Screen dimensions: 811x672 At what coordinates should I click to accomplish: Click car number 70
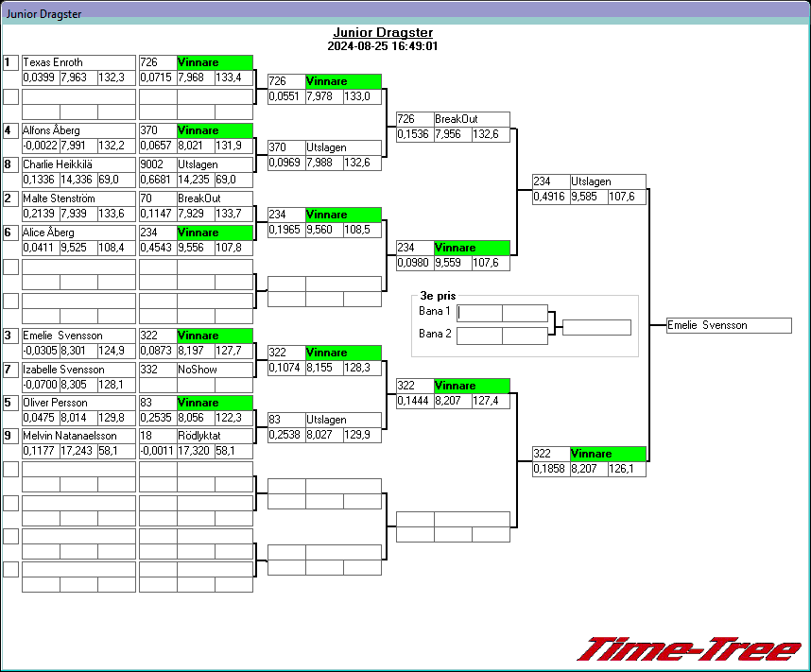158,198
